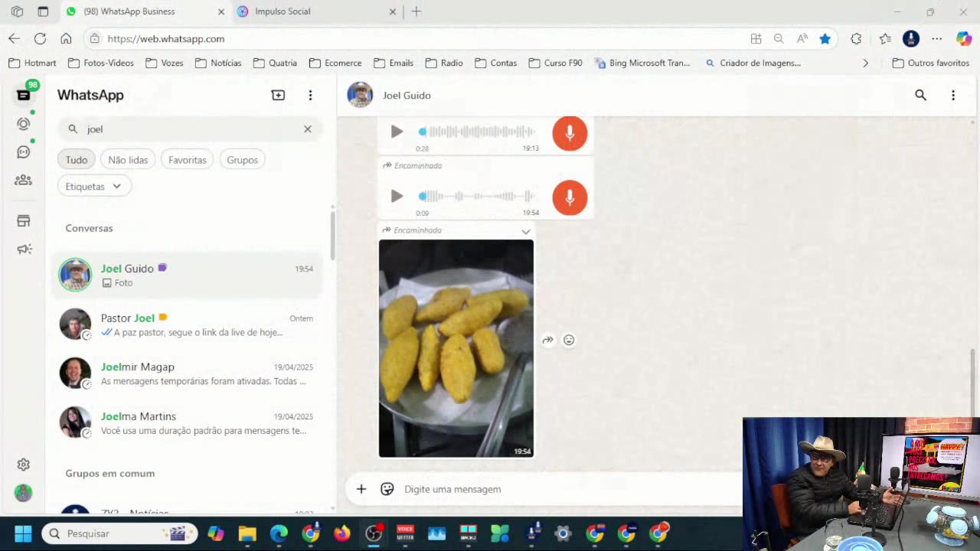The width and height of the screenshot is (980, 551).
Task: Select the Não lidas filter chip
Action: [x=128, y=160]
